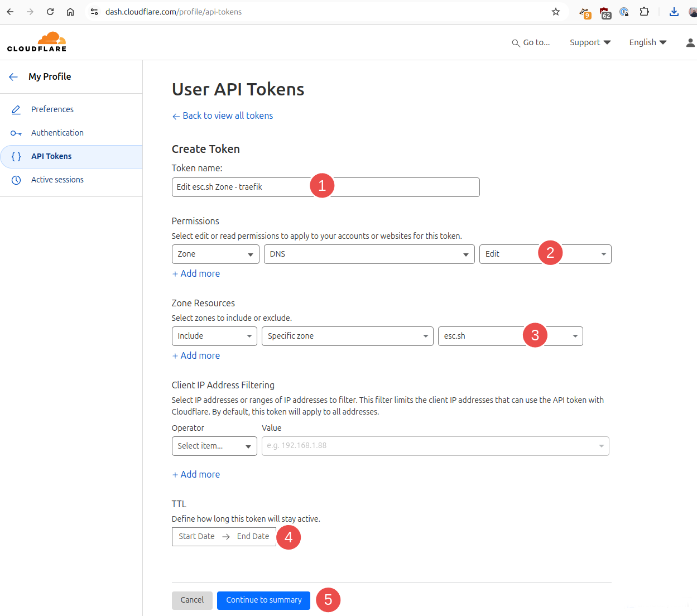Open the browser Downloads icon
This screenshot has width=697, height=616.
(674, 11)
